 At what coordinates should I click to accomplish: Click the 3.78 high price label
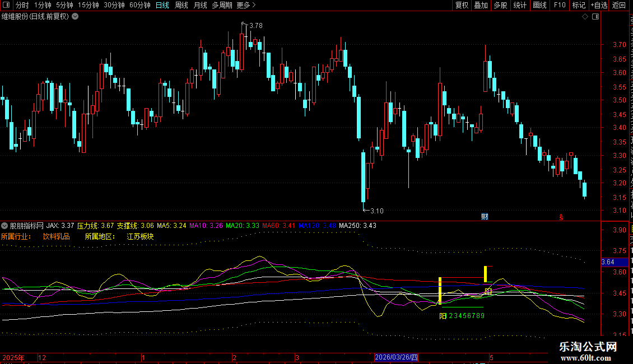pos(256,25)
